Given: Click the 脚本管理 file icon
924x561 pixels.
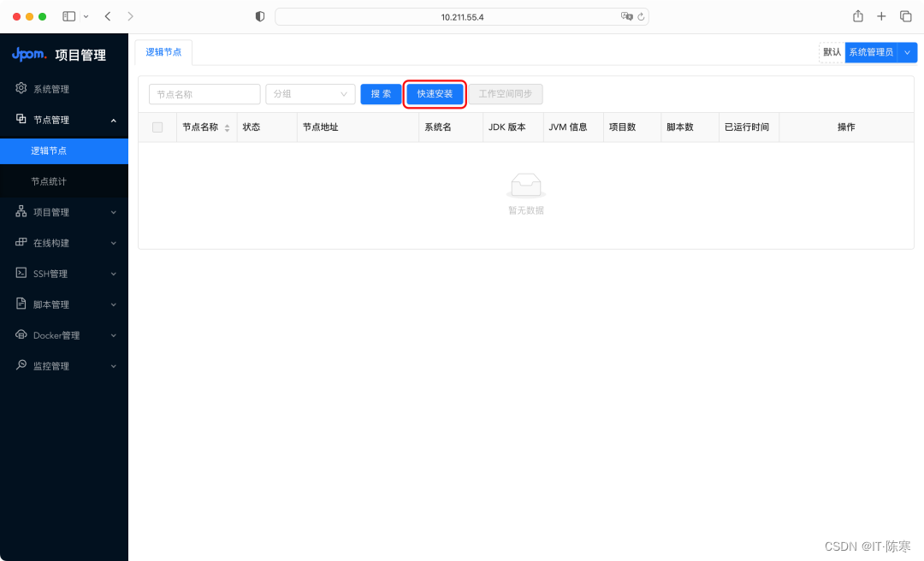Looking at the screenshot, I should click(x=21, y=304).
